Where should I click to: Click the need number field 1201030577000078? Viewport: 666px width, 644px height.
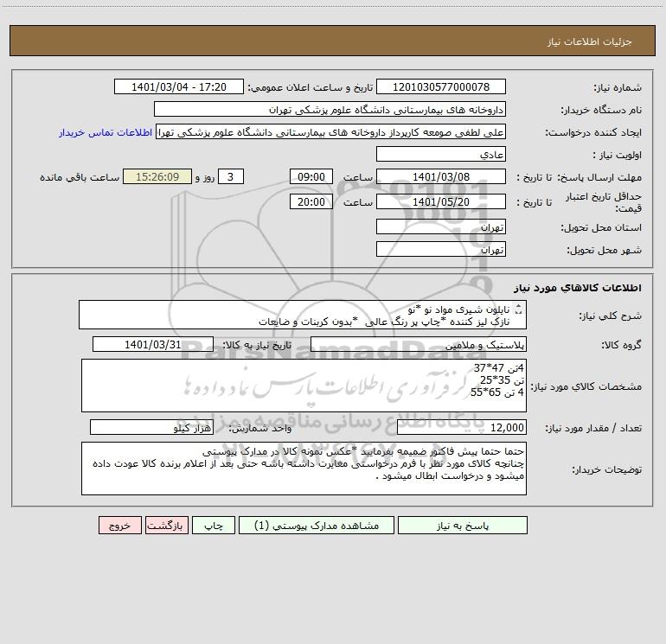pos(441,86)
